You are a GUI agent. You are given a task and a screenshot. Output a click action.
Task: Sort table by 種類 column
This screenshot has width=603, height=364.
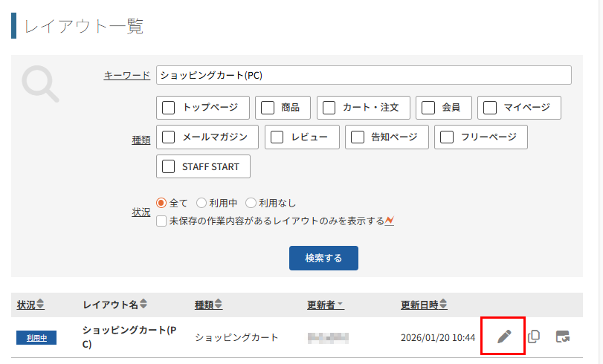[x=208, y=305]
